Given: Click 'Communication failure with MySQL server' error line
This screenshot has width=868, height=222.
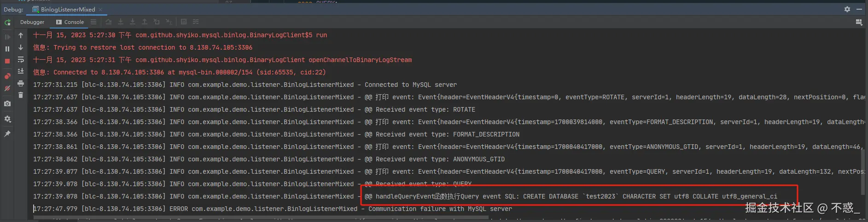Looking at the screenshot, I should (273, 209).
